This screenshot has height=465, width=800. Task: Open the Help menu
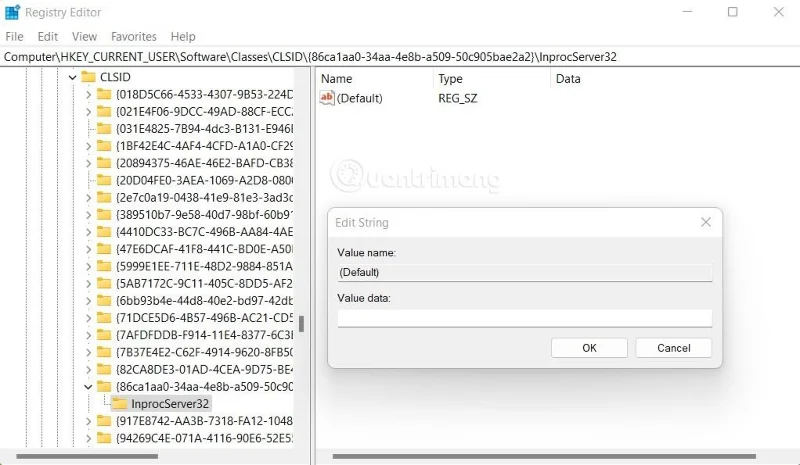[183, 37]
